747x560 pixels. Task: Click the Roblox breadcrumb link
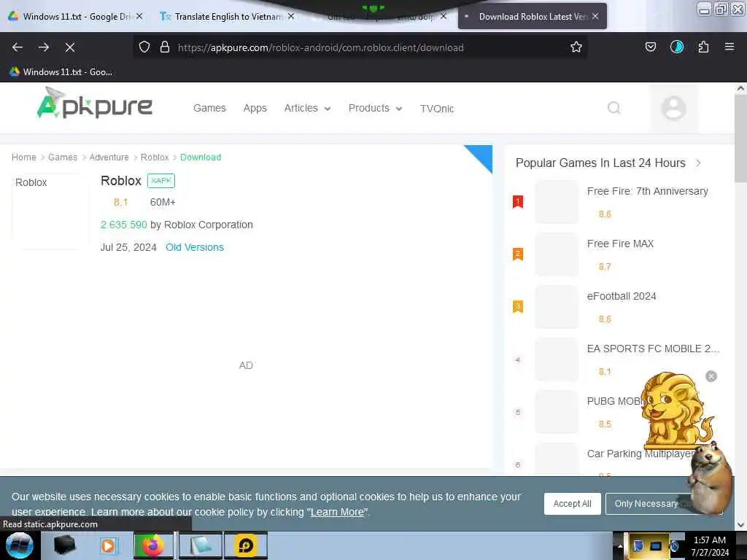[x=155, y=157]
